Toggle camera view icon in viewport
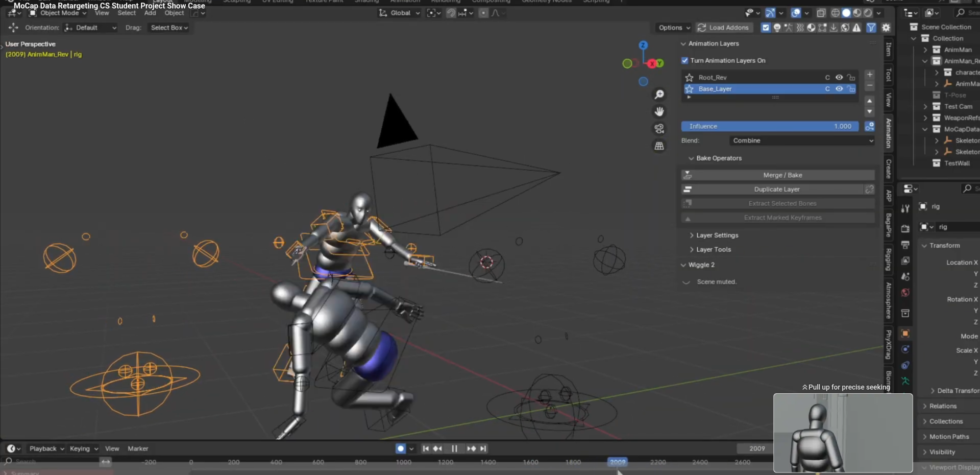This screenshot has height=475, width=980. pyautogui.click(x=659, y=129)
